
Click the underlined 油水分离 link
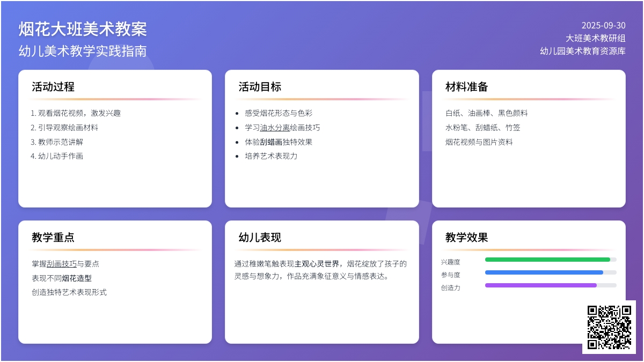click(x=275, y=128)
